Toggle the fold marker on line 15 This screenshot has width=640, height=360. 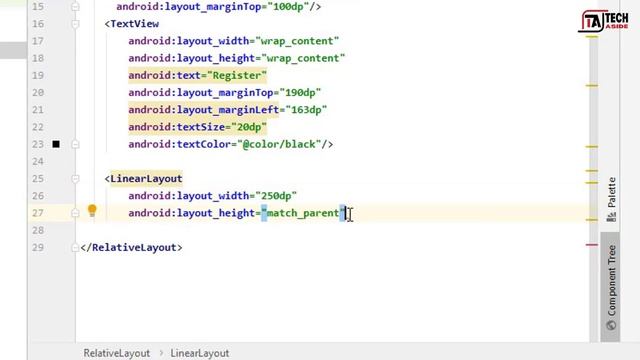(x=75, y=7)
